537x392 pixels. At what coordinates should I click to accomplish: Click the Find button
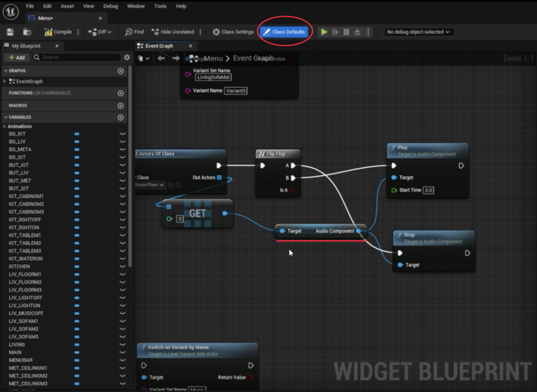[134, 32]
